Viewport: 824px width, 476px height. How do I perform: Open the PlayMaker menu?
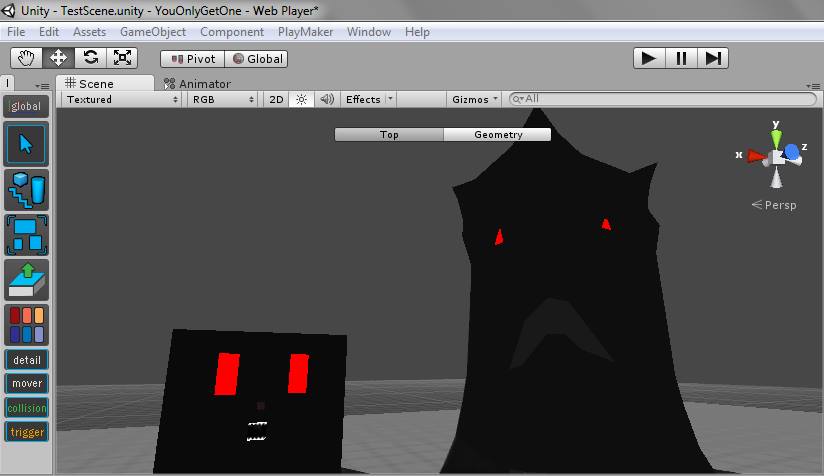[305, 32]
